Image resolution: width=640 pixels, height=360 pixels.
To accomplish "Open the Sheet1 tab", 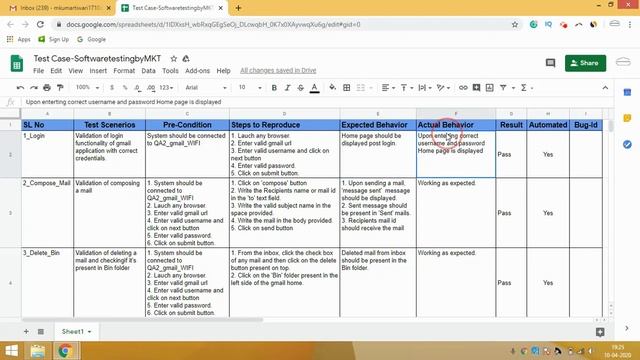I will (76, 331).
